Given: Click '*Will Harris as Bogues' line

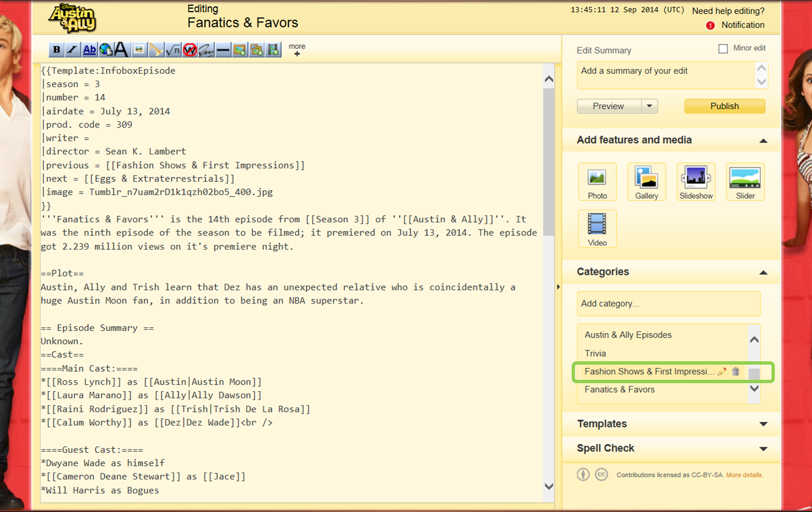Looking at the screenshot, I should 100,490.
